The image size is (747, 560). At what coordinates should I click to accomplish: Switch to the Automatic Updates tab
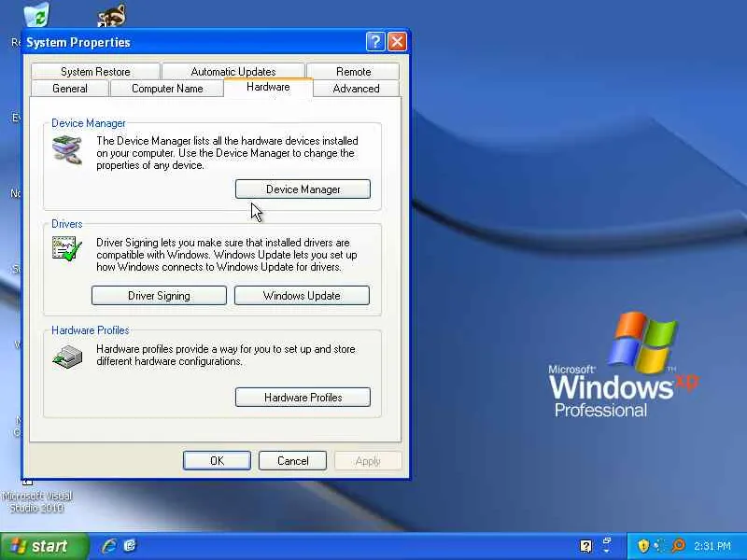point(233,72)
